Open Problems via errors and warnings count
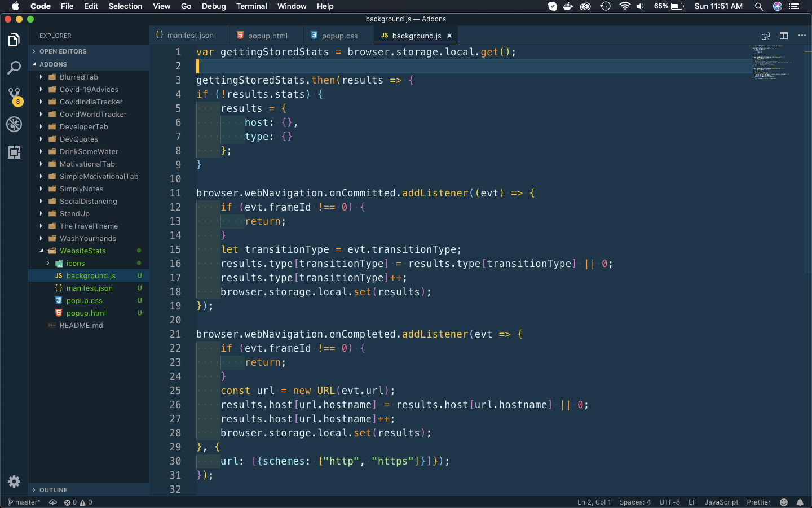Image resolution: width=812 pixels, height=508 pixels. pos(78,502)
